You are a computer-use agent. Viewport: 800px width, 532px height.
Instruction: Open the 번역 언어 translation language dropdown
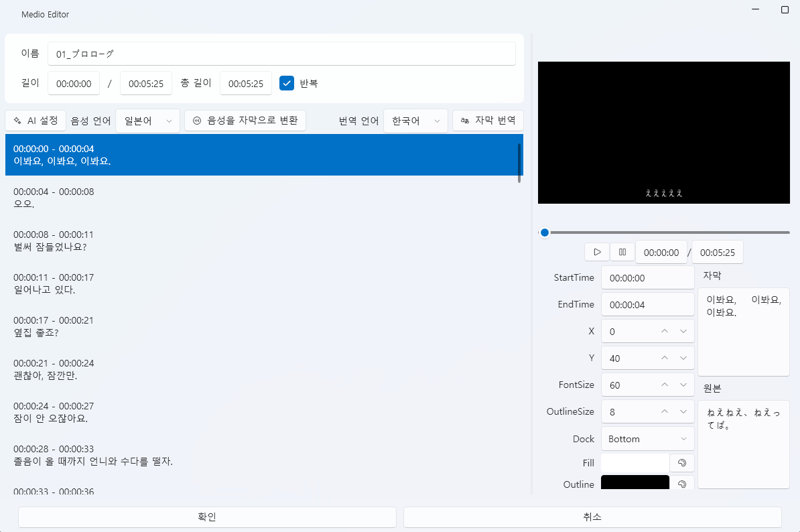pos(415,121)
